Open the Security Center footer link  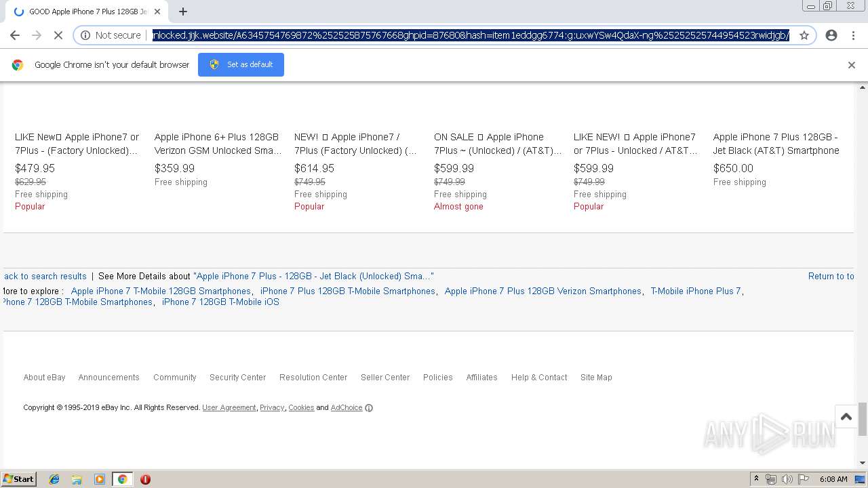237,378
